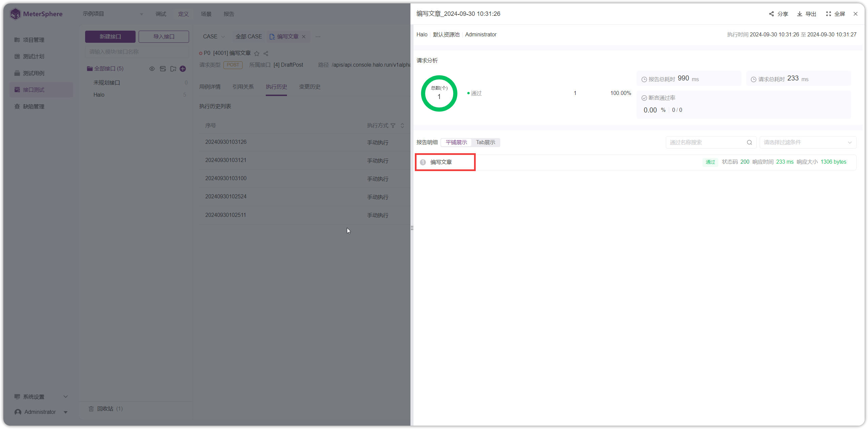The width and height of the screenshot is (868, 429).
Task: Click the search magnifier icon in name search
Action: [x=749, y=142]
